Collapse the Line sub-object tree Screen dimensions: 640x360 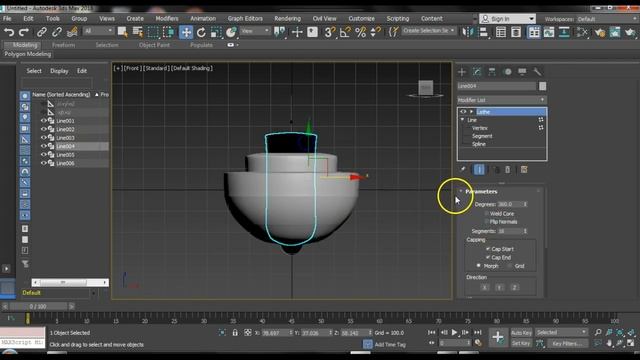coord(462,120)
